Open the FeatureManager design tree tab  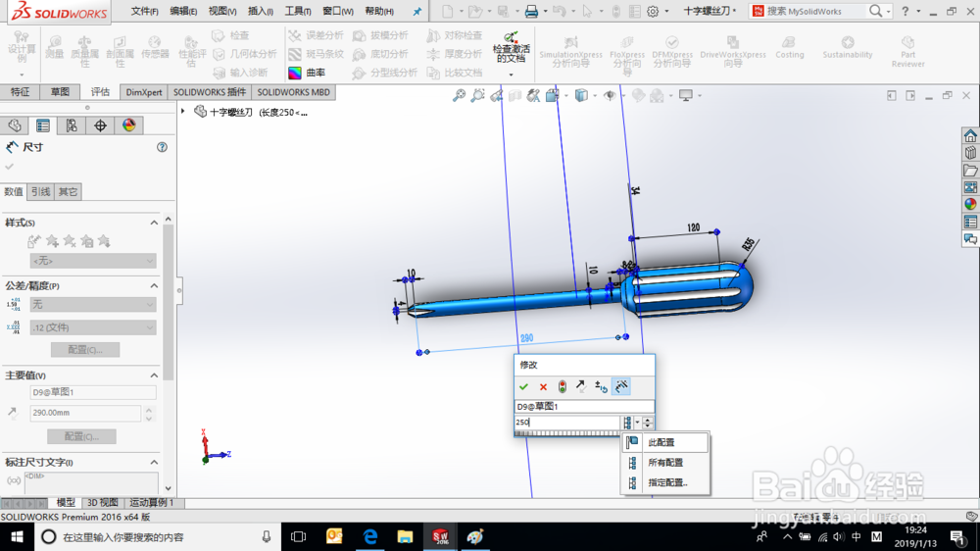click(15, 125)
